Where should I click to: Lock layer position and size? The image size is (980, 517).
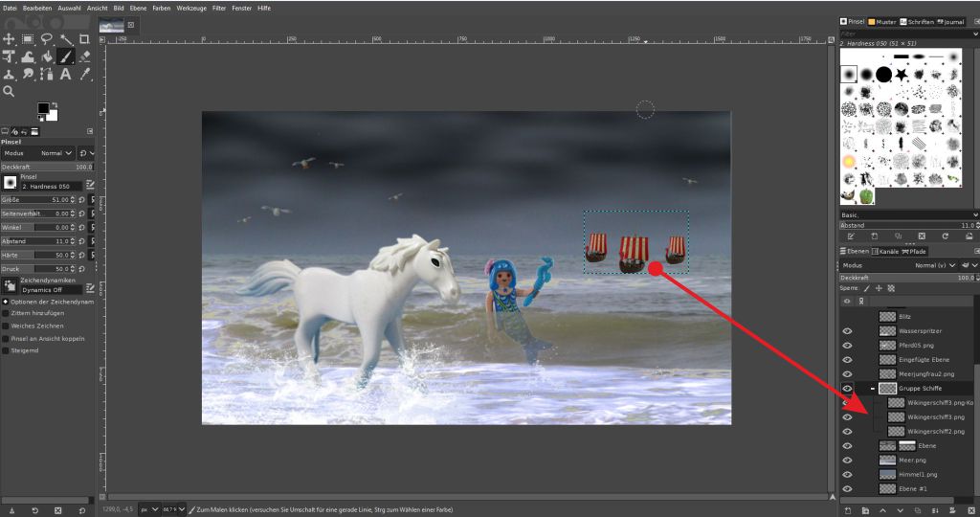click(879, 288)
